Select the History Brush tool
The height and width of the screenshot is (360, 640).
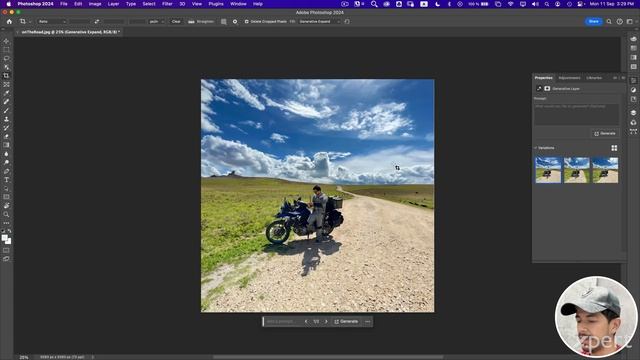pyautogui.click(x=6, y=128)
